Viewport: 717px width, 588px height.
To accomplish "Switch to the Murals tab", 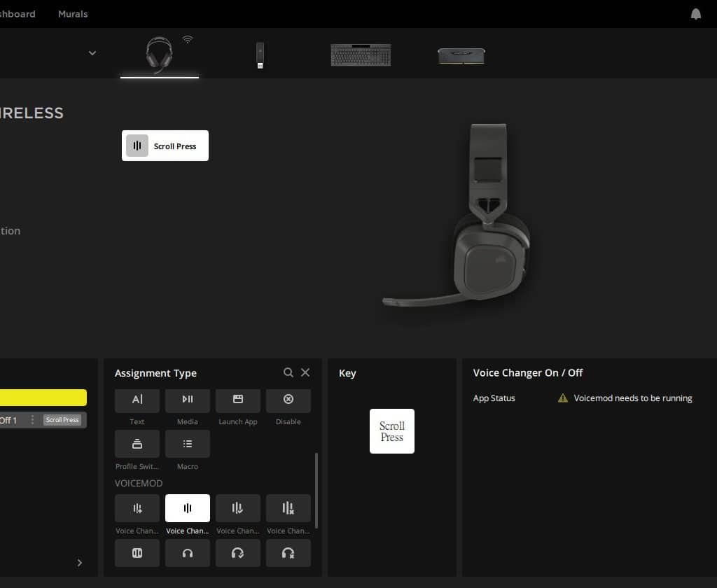I will click(73, 14).
